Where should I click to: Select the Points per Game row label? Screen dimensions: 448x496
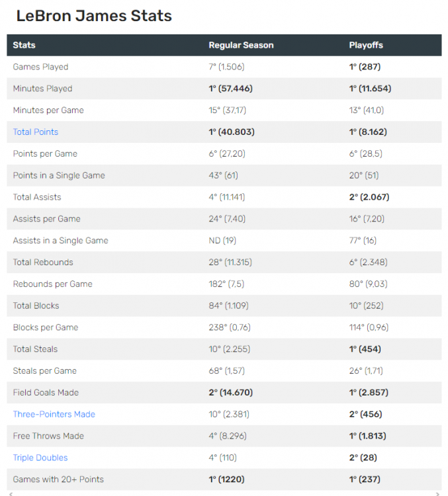[45, 154]
